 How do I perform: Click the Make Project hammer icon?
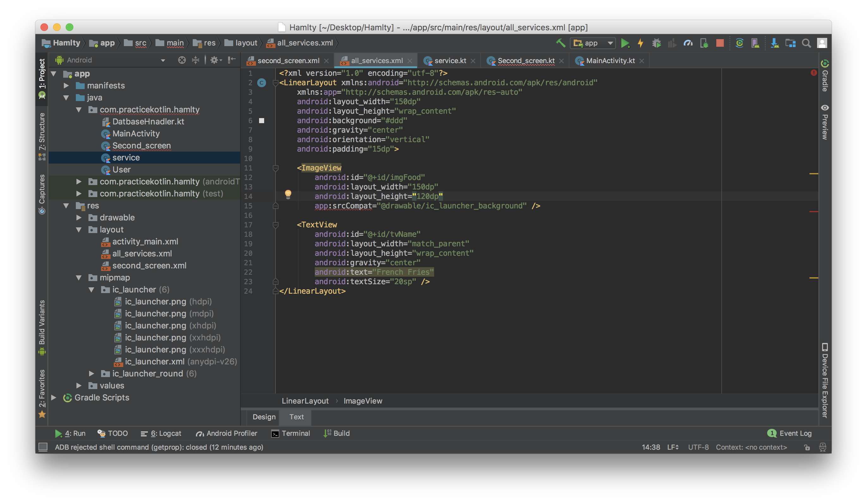click(x=561, y=43)
